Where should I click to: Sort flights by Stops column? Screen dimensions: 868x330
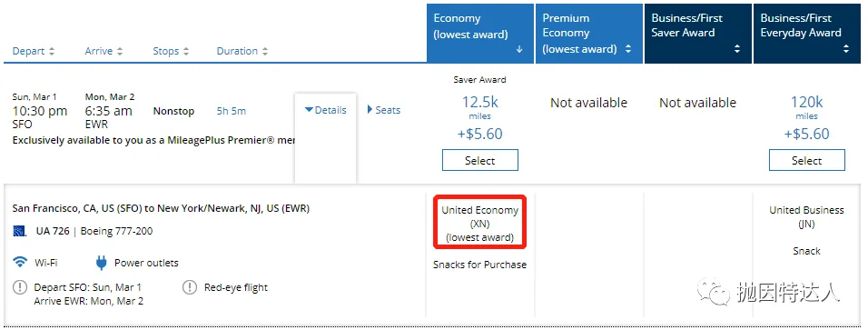pos(171,51)
